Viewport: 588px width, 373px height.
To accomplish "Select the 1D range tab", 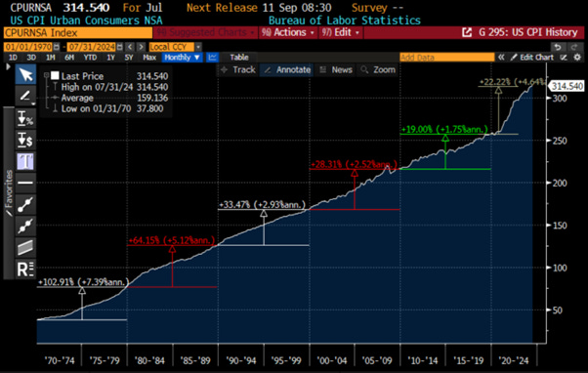I will pyautogui.click(x=13, y=58).
